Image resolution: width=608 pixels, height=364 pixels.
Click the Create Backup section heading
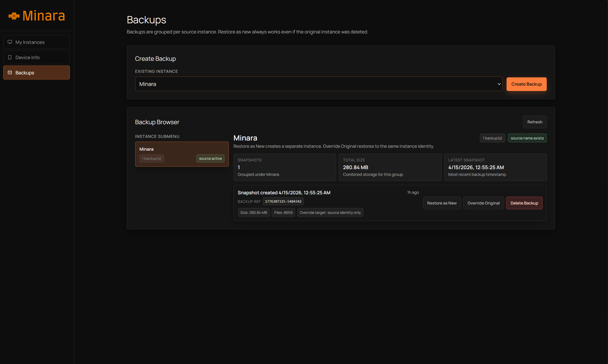tap(155, 59)
